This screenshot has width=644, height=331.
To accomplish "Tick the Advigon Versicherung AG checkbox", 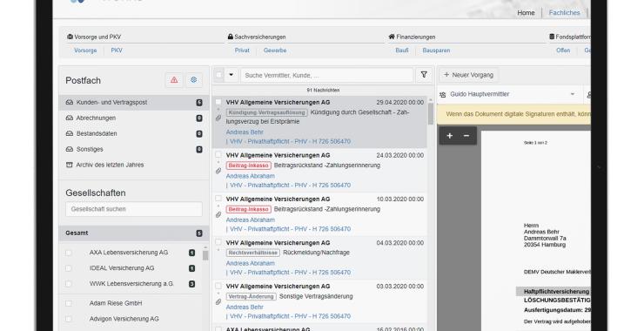I will pyautogui.click(x=69, y=319).
